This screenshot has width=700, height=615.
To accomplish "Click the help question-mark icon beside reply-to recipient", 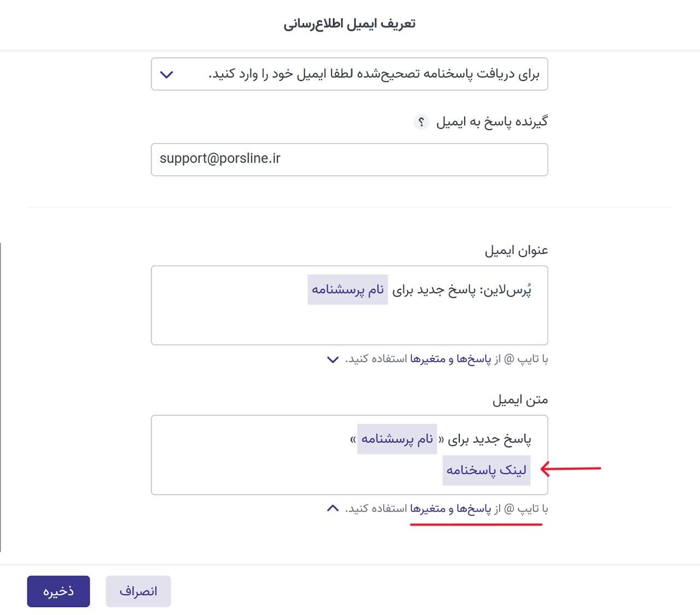I will tap(421, 121).
